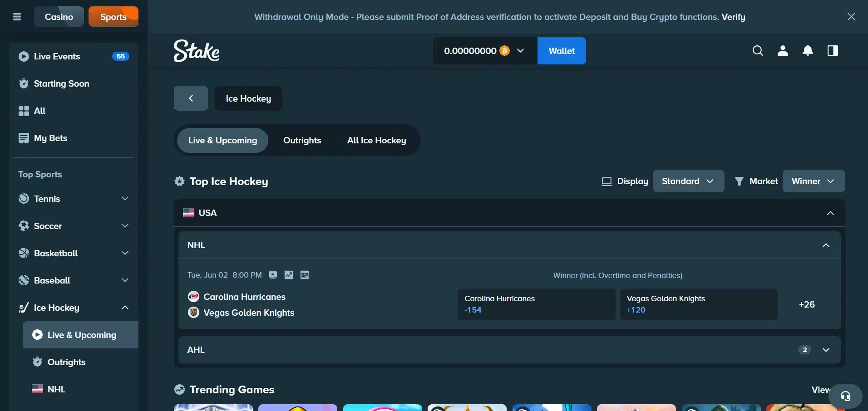The width and height of the screenshot is (868, 411).
Task: Open the user profile icon
Action: point(783,51)
